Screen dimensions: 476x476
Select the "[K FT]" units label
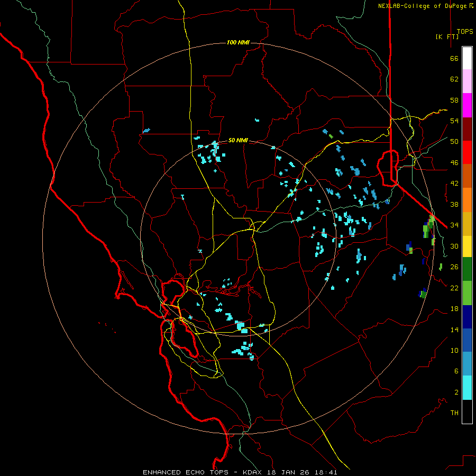tap(447, 36)
